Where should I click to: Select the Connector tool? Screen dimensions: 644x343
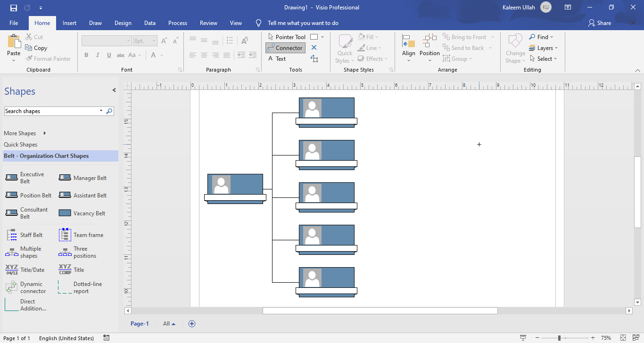coord(285,48)
